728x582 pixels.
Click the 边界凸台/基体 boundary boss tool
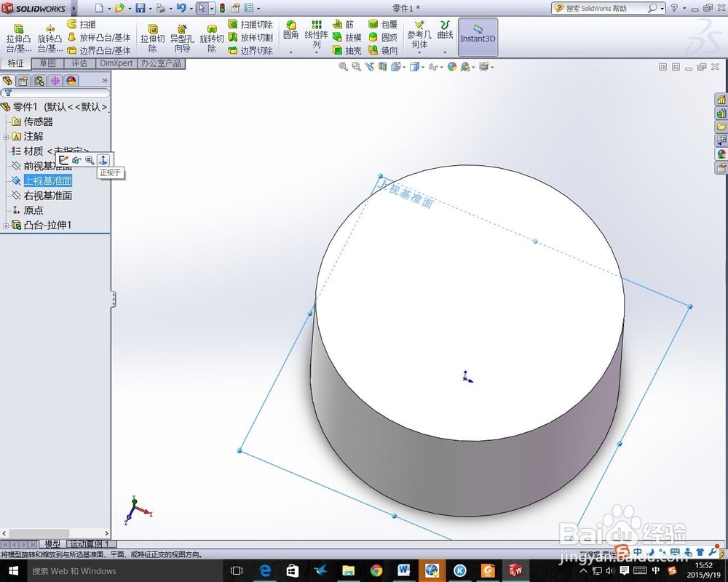pos(99,50)
